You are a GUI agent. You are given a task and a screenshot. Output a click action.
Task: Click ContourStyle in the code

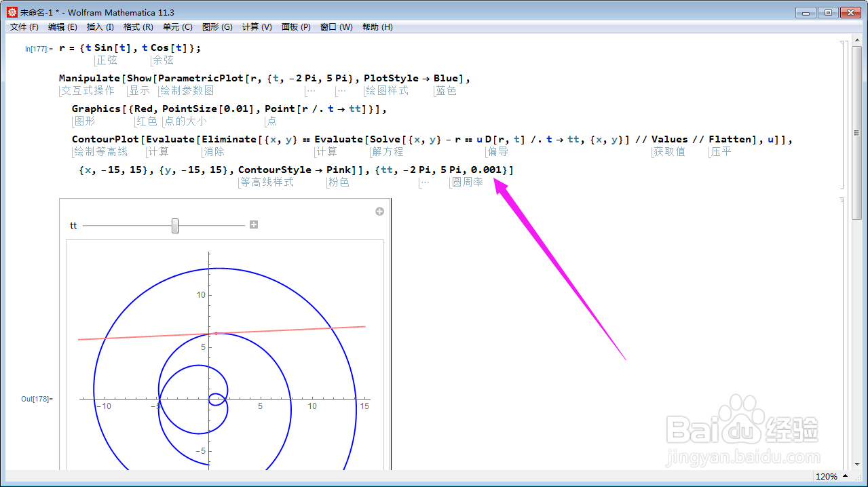point(275,170)
